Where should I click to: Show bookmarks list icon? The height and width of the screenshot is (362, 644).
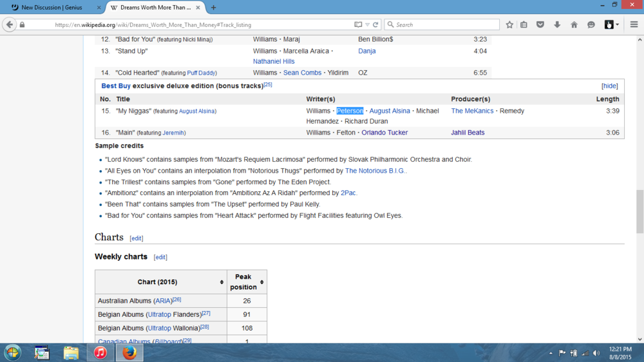(x=524, y=24)
